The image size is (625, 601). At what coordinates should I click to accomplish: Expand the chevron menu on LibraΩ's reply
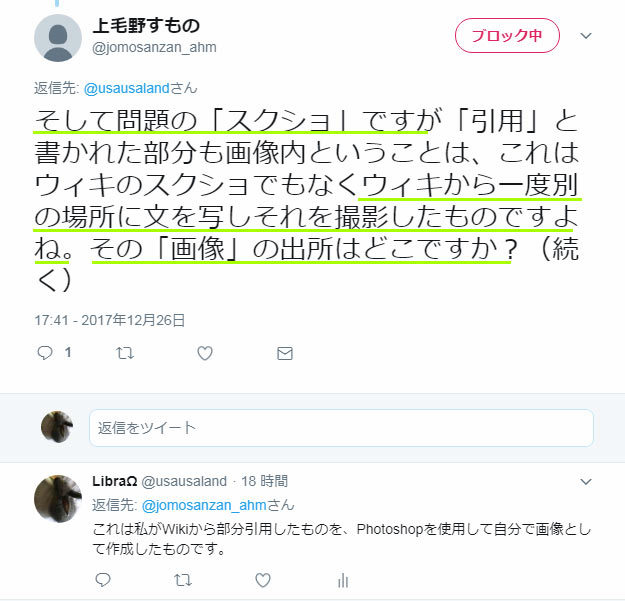pos(586,481)
